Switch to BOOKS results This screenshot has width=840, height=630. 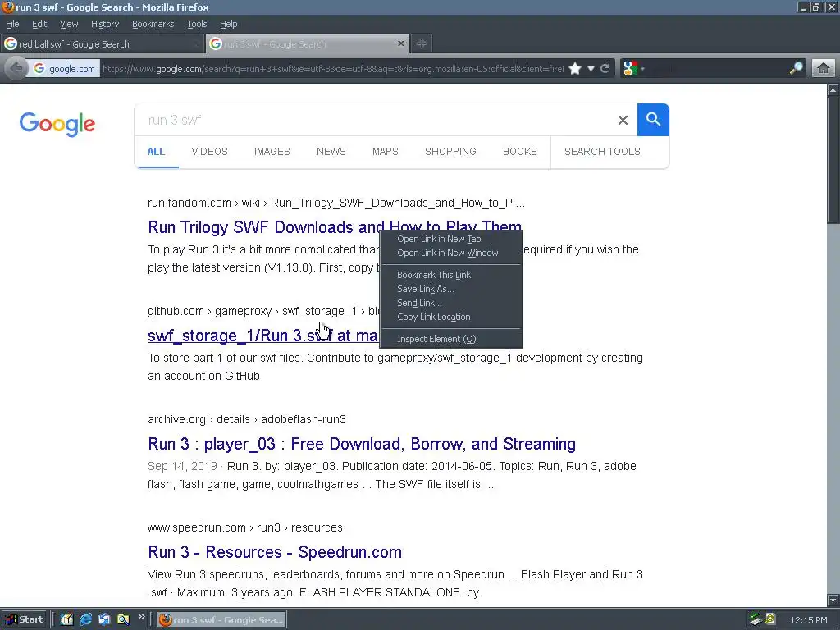[519, 152]
